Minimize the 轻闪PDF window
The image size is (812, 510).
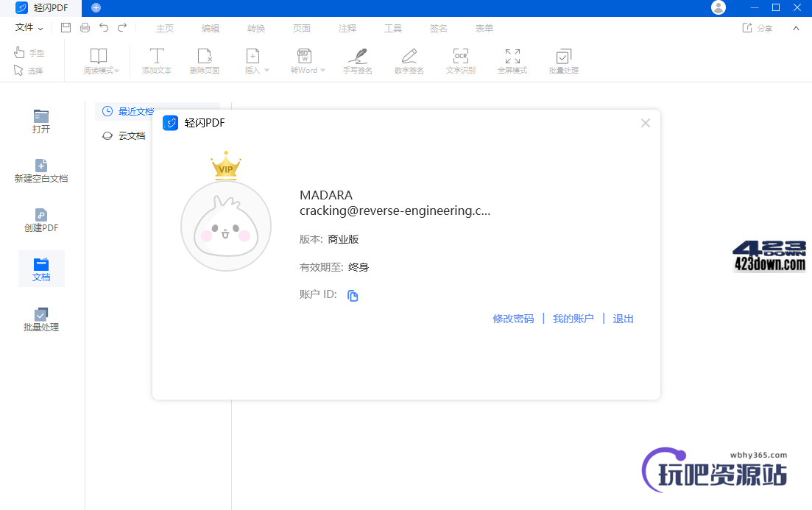tap(755, 7)
